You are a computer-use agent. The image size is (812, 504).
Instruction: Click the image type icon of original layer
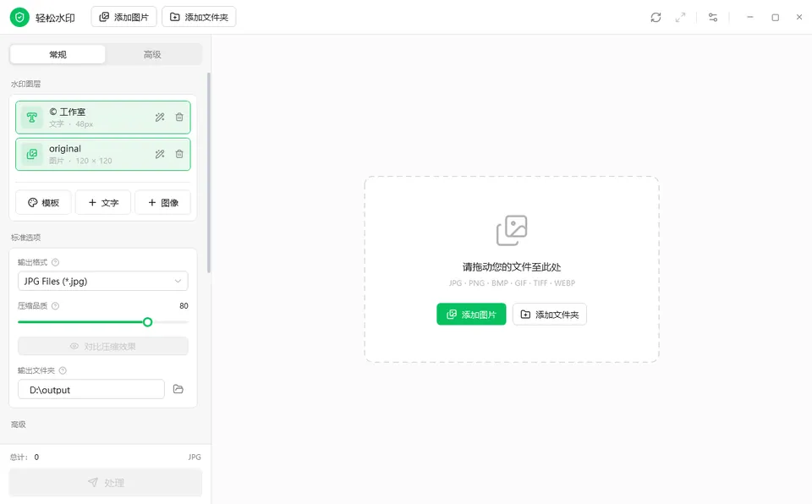[32, 155]
